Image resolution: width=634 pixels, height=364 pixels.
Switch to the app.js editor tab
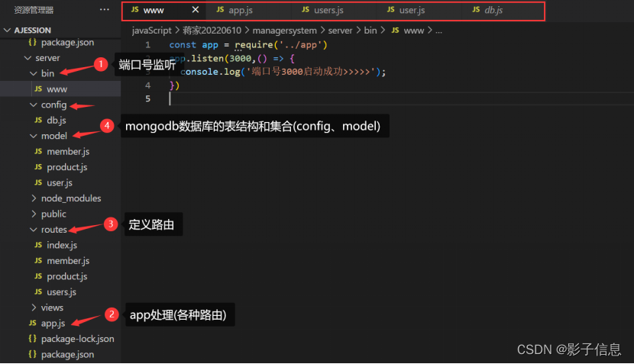point(249,10)
